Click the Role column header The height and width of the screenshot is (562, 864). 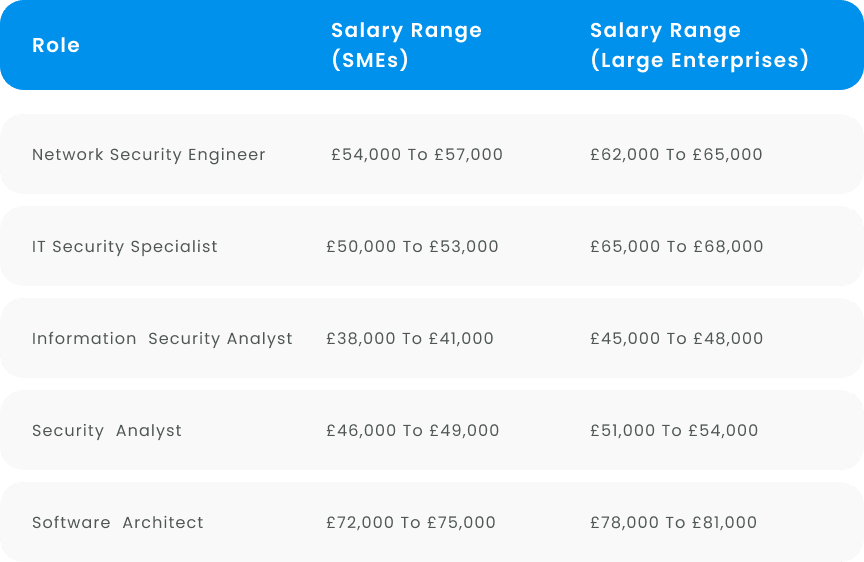(56, 45)
